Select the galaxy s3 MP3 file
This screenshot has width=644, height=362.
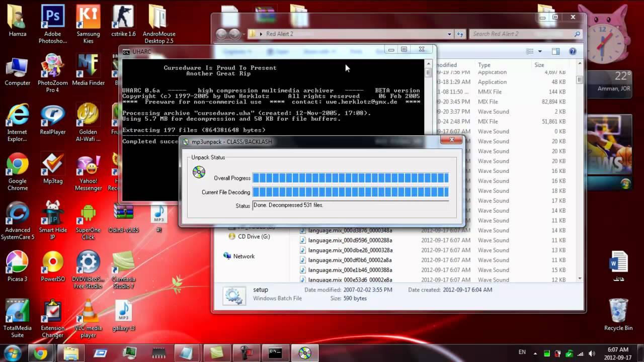[x=123, y=316]
